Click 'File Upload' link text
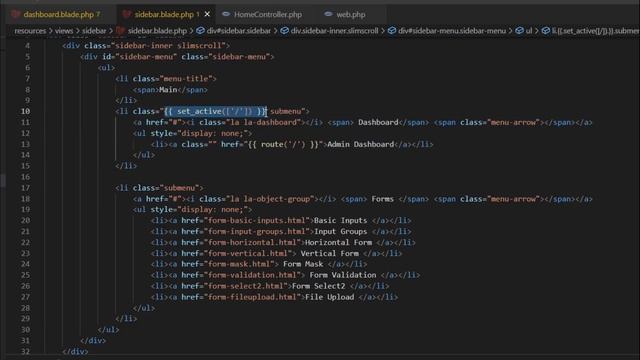640x360 pixels. click(329, 298)
